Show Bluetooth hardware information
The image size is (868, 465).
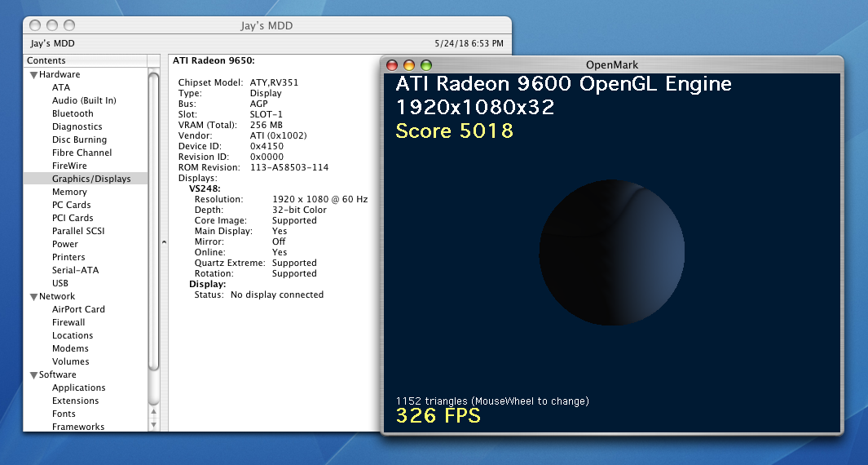click(x=73, y=113)
